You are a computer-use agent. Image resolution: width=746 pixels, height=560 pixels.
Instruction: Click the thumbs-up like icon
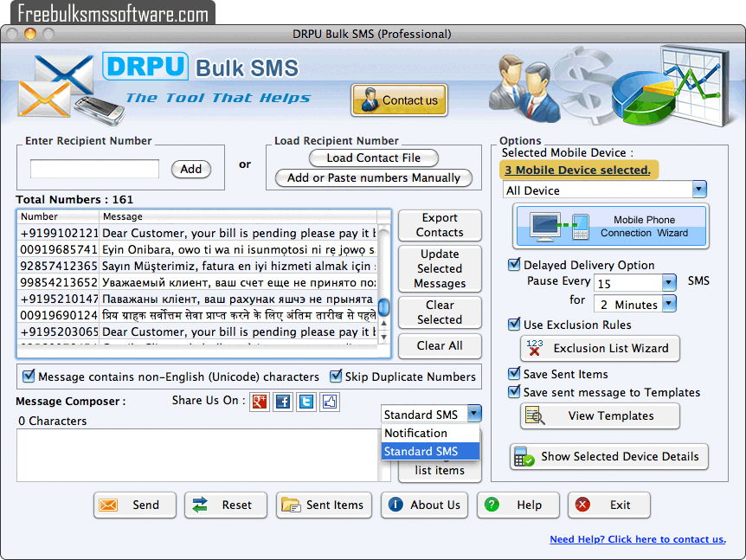pos(330,402)
